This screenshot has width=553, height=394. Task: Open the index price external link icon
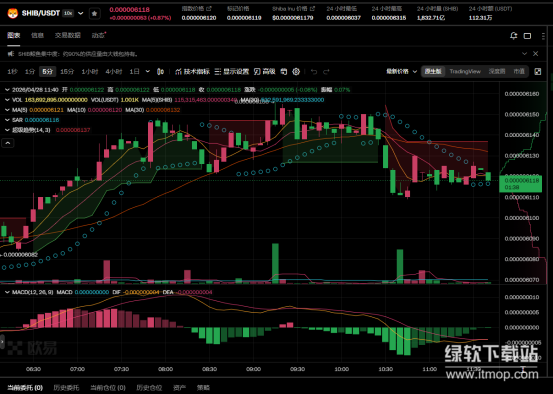pos(209,8)
